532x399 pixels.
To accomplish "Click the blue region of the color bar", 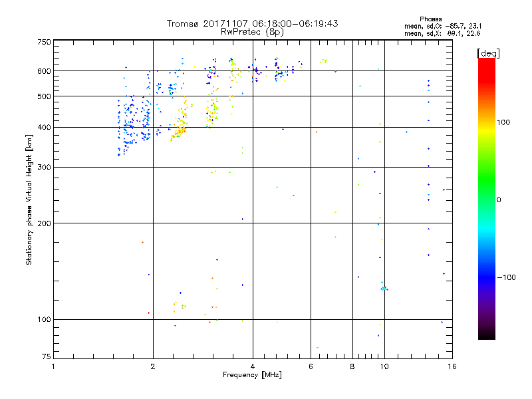I will pos(486,273).
